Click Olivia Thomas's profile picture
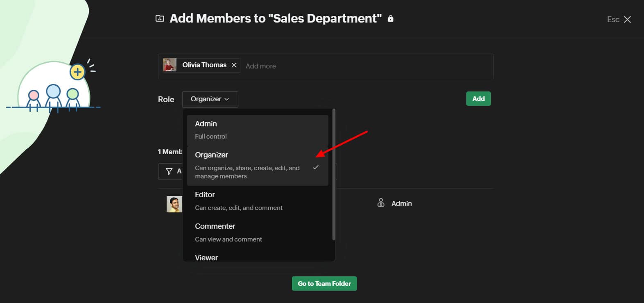Viewport: 644px width, 303px height. point(169,65)
